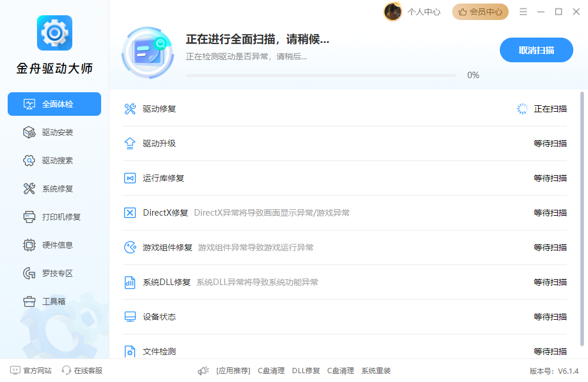Click 正在扫描 status text
The image size is (588, 382).
tap(550, 109)
